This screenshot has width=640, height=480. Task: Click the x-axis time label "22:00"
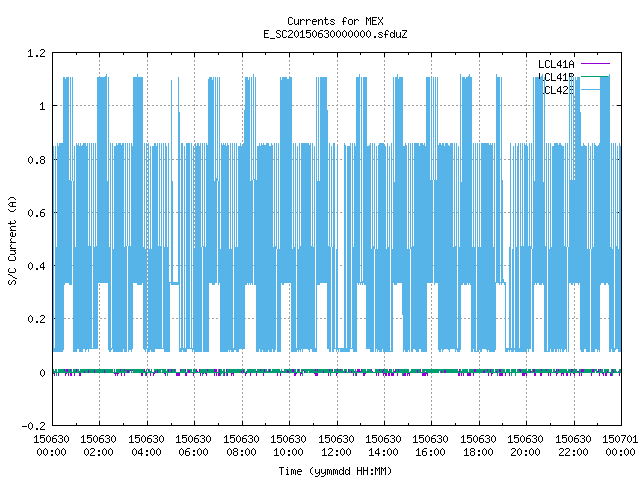(x=573, y=452)
